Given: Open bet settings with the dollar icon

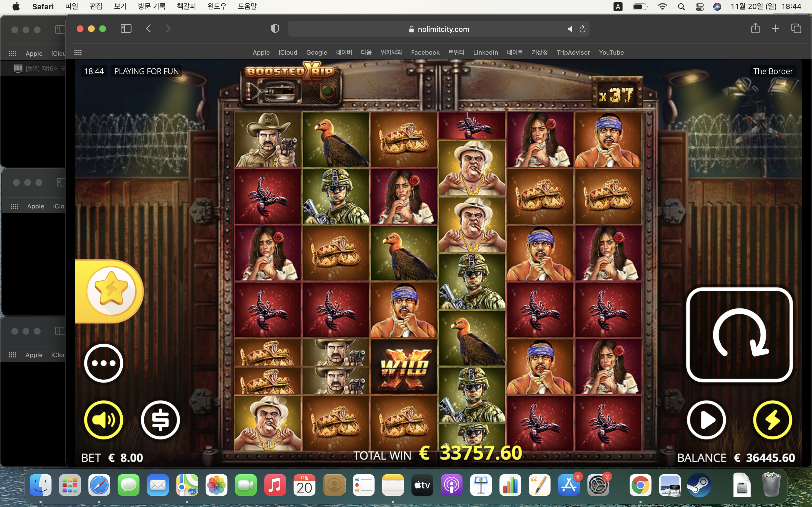Looking at the screenshot, I should click(160, 419).
